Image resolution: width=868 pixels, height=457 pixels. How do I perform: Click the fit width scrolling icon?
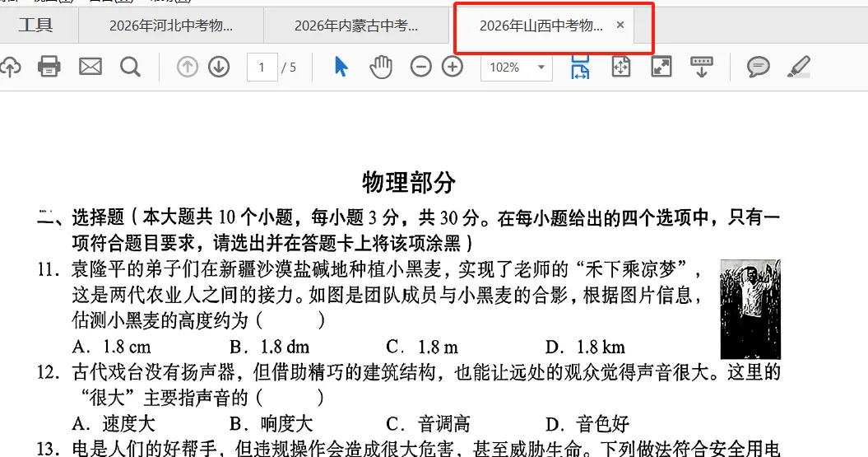click(x=580, y=67)
